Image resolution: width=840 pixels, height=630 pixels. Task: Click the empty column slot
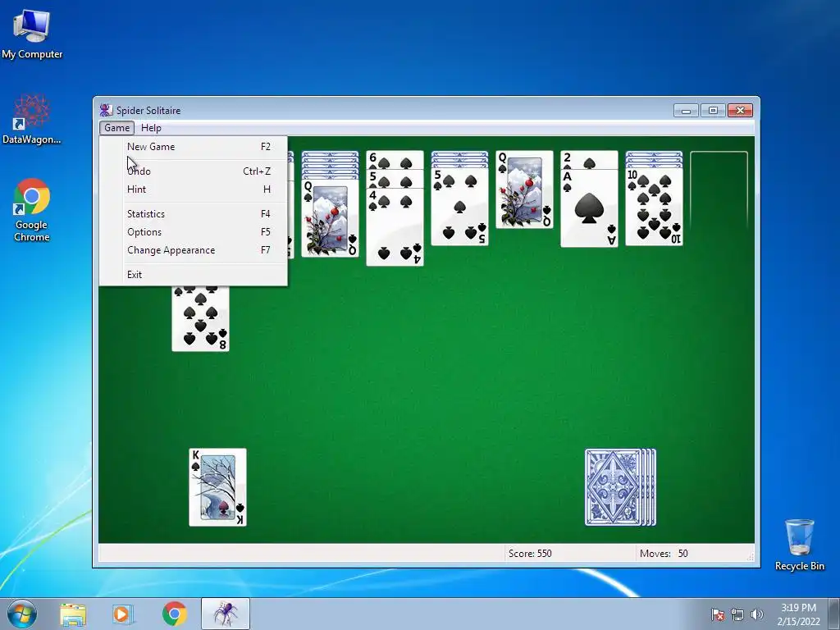(x=719, y=190)
